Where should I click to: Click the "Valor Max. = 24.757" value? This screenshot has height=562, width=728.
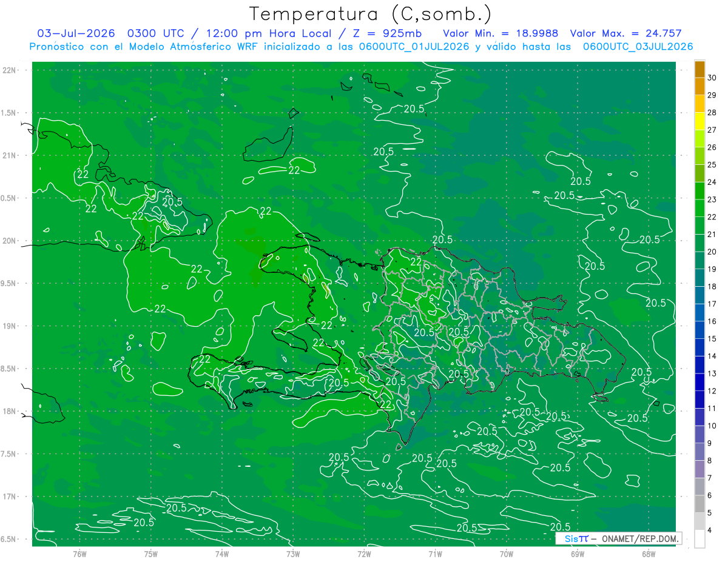click(626, 33)
